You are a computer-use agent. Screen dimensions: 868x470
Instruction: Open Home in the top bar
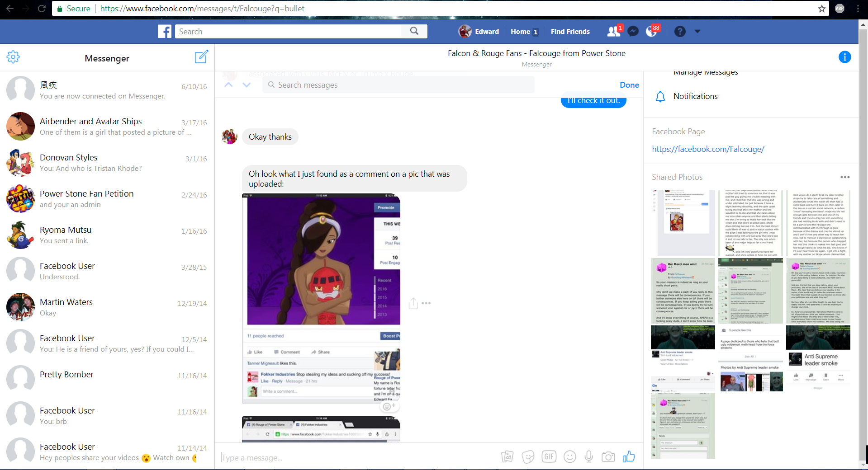tap(524, 32)
